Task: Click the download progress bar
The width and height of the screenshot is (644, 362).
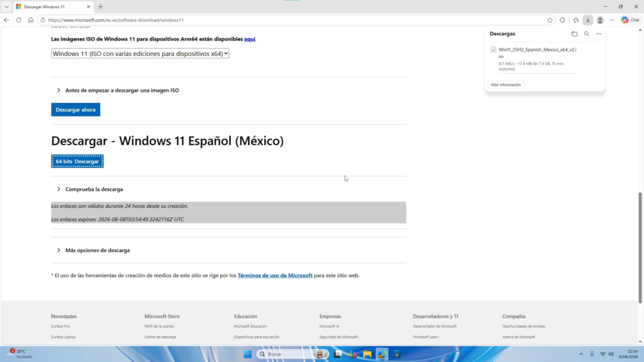Action: [538, 74]
